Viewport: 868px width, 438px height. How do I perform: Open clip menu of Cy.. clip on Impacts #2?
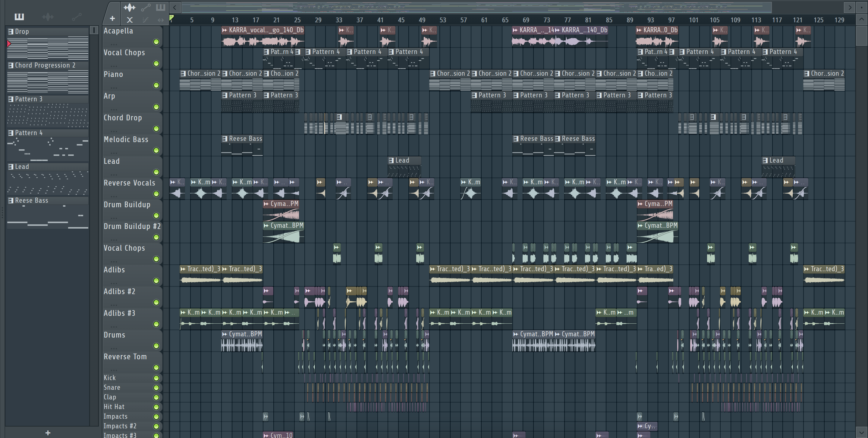(x=640, y=426)
